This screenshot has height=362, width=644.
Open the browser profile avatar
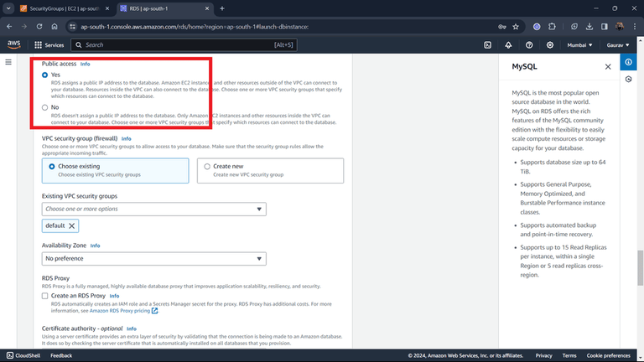click(620, 27)
